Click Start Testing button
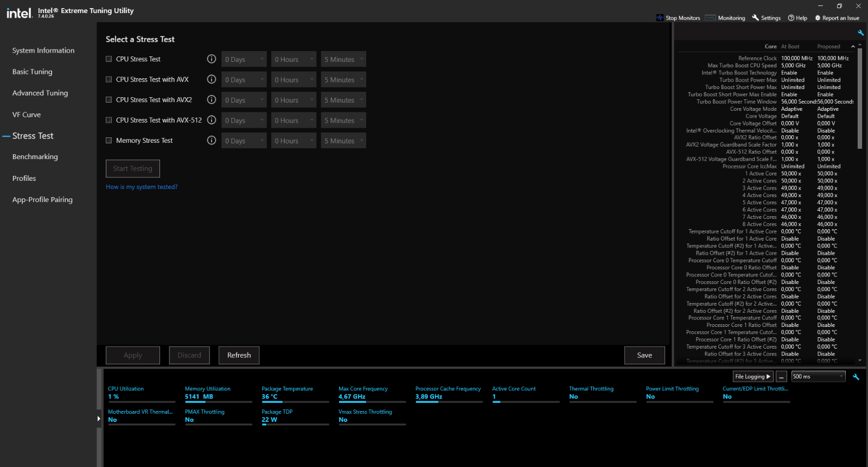The width and height of the screenshot is (868, 467). pyautogui.click(x=133, y=168)
